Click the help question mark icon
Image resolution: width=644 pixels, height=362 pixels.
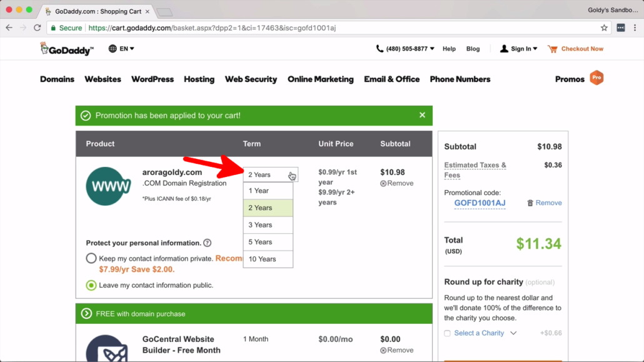tap(208, 243)
